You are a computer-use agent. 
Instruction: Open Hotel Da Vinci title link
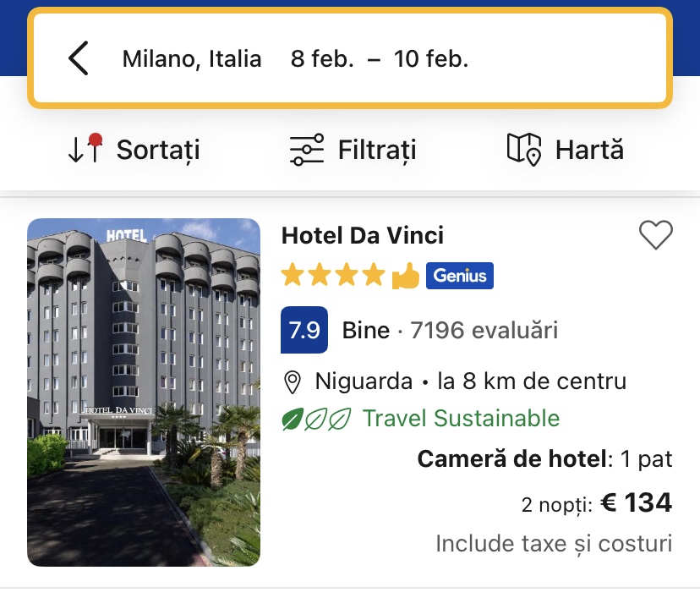point(362,235)
